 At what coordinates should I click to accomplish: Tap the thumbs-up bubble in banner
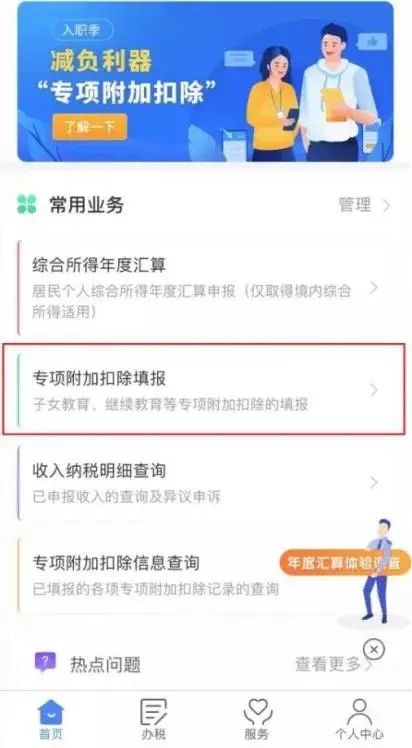(x=371, y=42)
